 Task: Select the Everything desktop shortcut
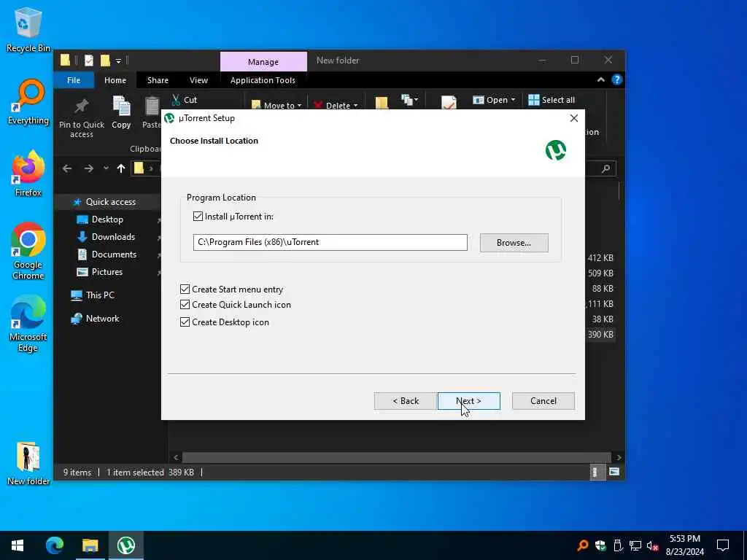[28, 102]
